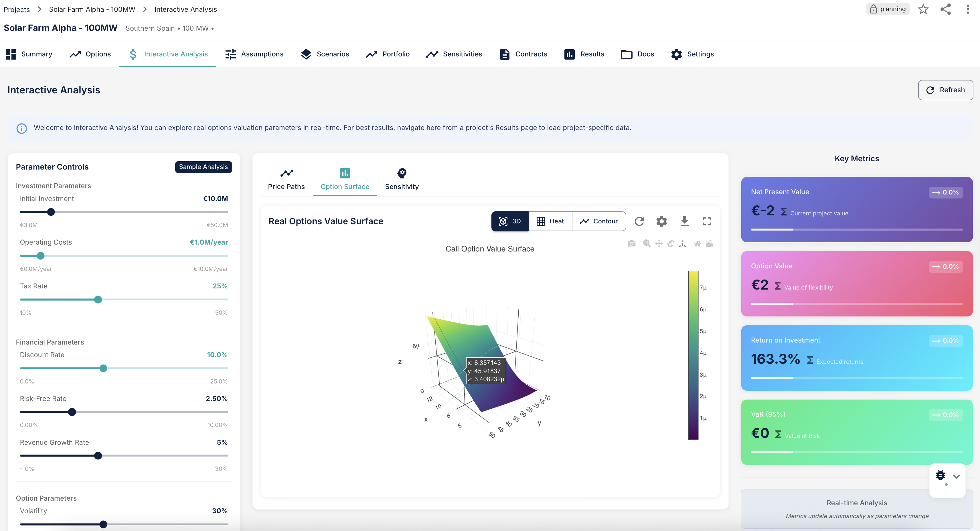
Task: Switch surface view to Heat mode
Action: click(x=550, y=221)
